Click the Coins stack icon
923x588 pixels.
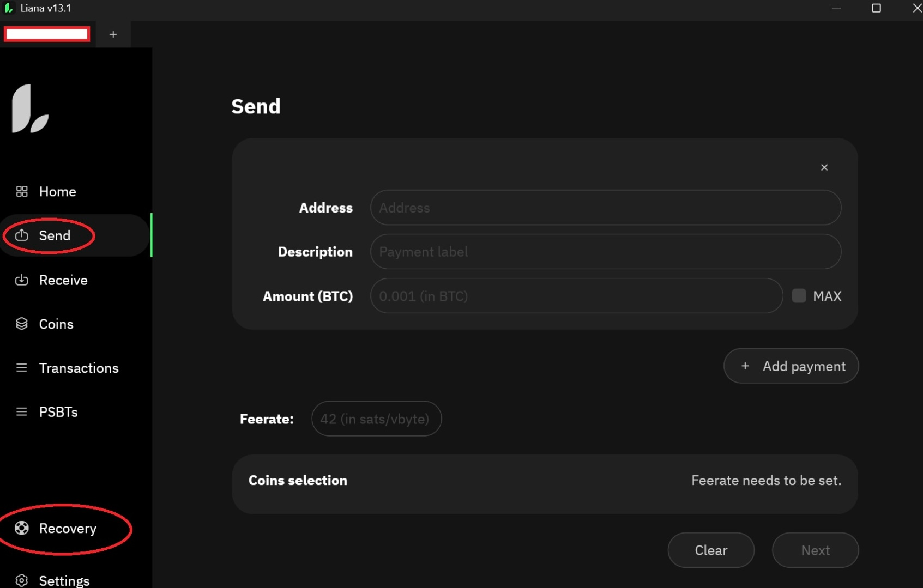(x=22, y=324)
